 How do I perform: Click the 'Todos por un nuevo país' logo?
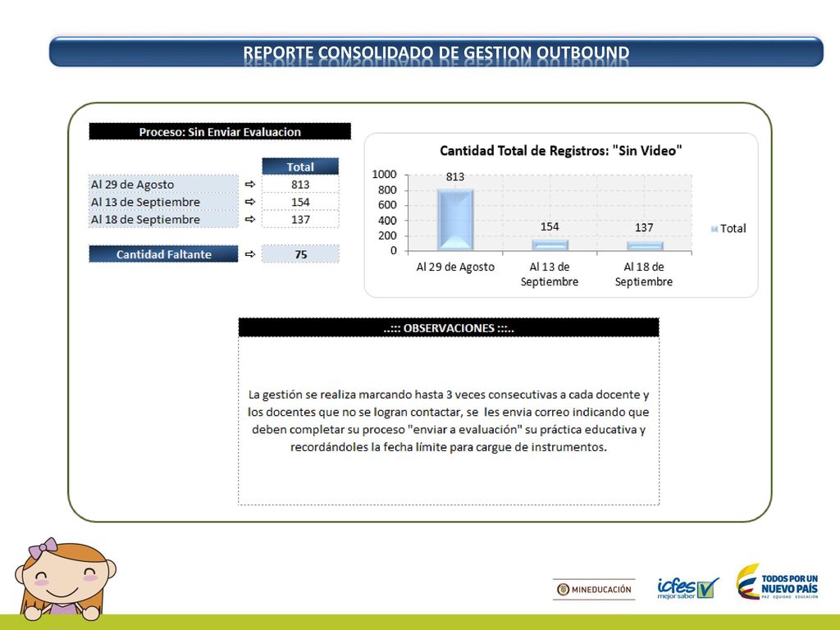point(778,582)
